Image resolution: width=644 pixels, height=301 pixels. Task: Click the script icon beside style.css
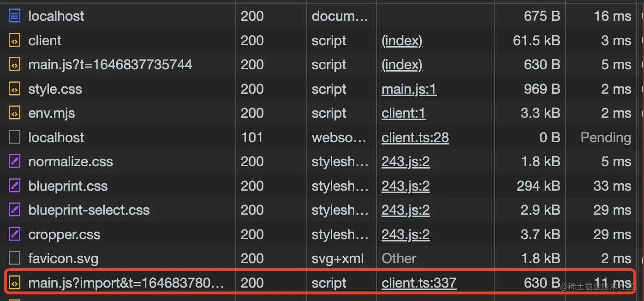[x=15, y=89]
